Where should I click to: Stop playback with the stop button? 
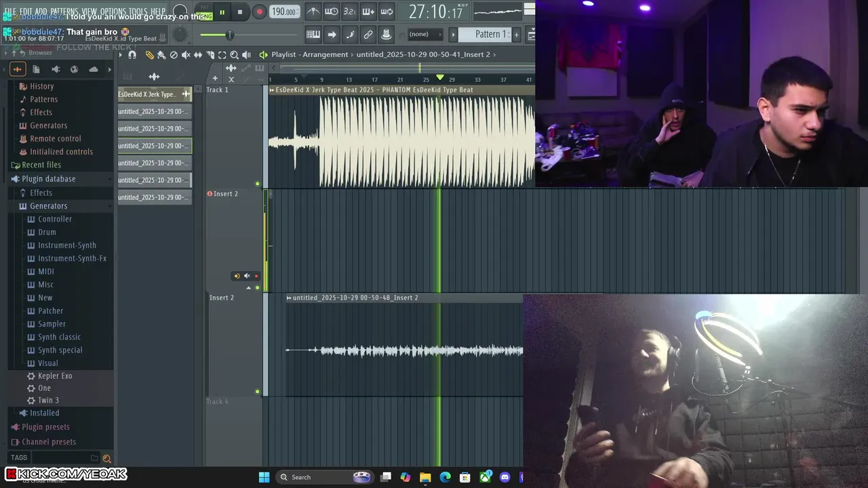[240, 12]
